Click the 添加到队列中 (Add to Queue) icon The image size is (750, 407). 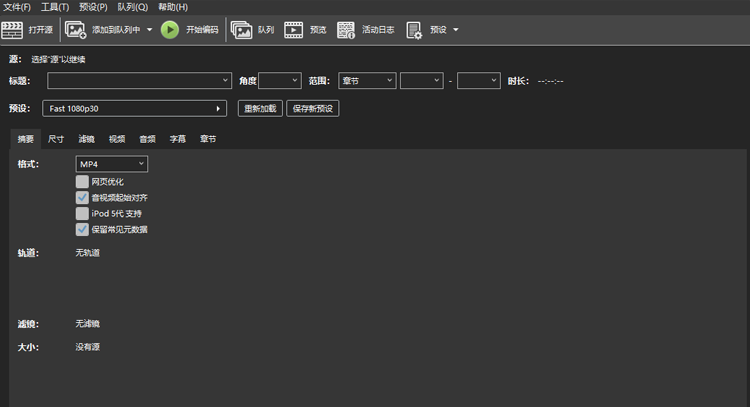click(x=75, y=30)
